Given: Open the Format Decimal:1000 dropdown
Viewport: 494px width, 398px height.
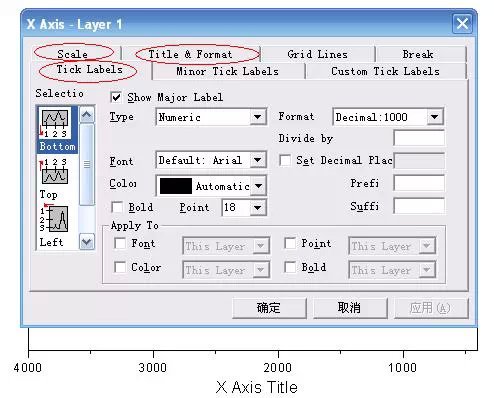Looking at the screenshot, I should coord(434,117).
